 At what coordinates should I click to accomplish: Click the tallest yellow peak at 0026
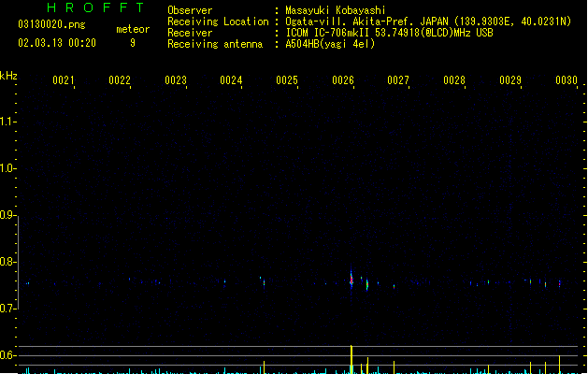tap(351, 359)
